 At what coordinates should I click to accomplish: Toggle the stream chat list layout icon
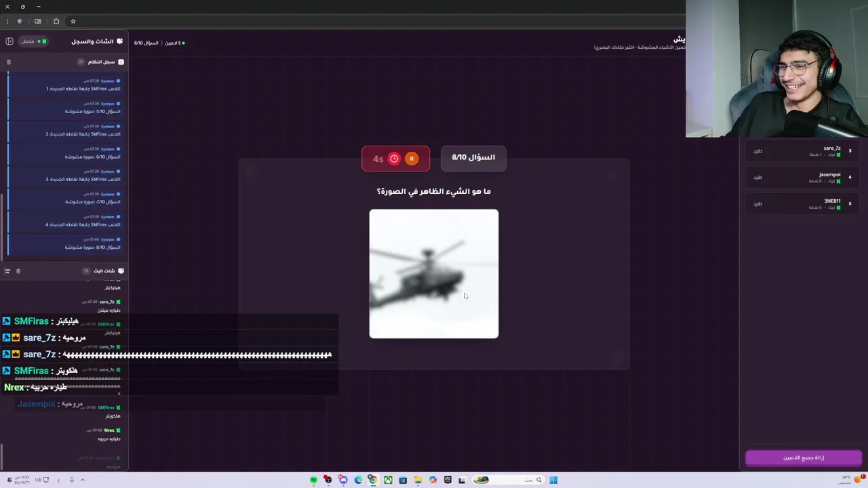coord(7,271)
